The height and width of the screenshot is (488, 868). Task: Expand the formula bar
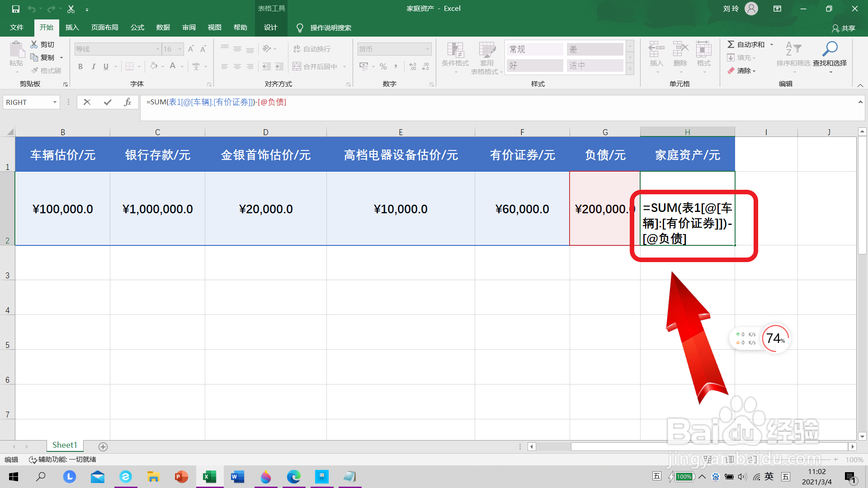(860, 102)
